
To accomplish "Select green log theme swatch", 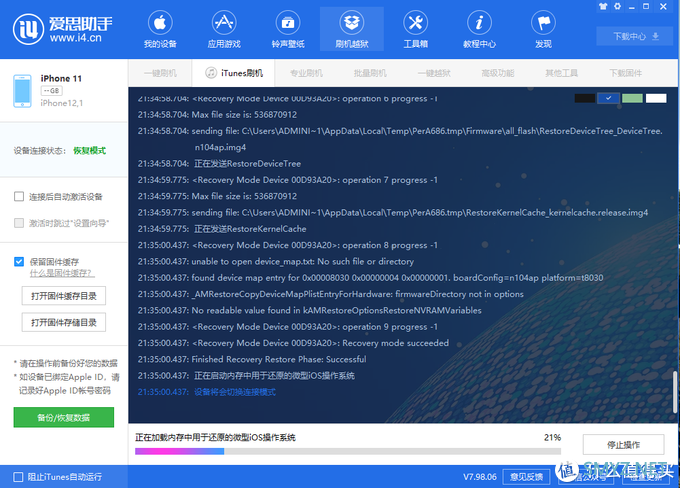I will click(x=632, y=98).
